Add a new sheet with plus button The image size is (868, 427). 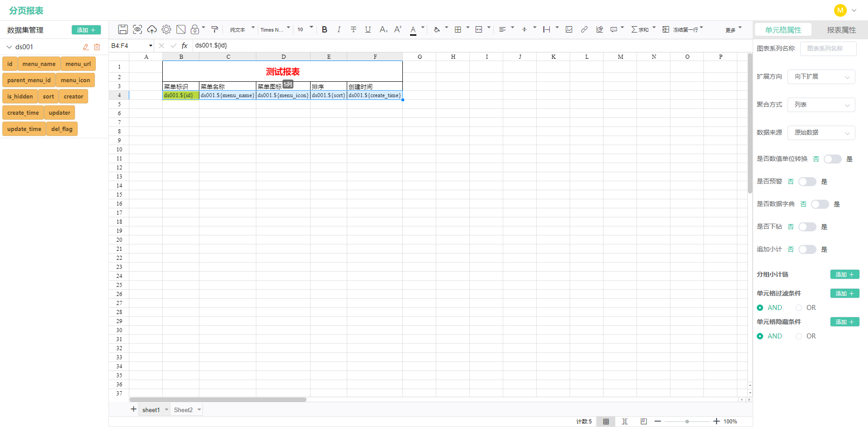[133, 409]
